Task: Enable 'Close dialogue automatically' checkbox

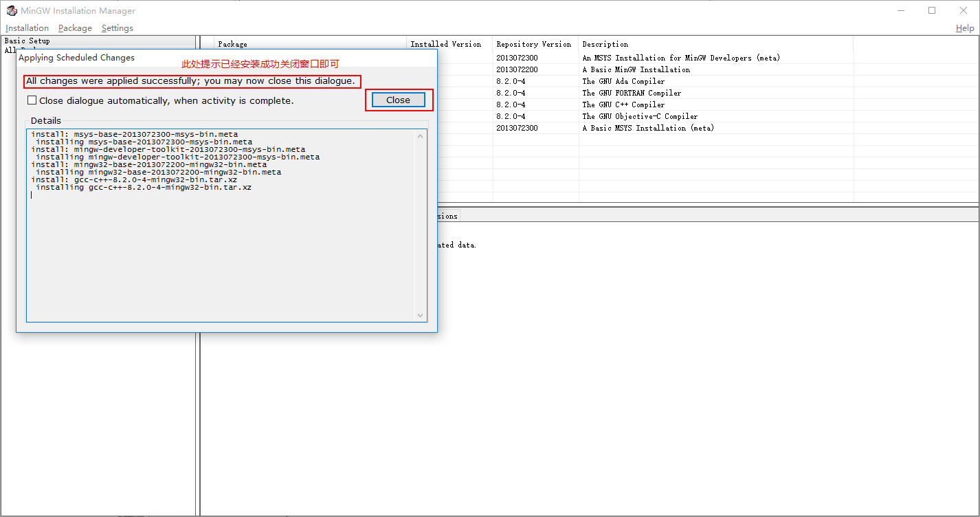Action: (32, 100)
